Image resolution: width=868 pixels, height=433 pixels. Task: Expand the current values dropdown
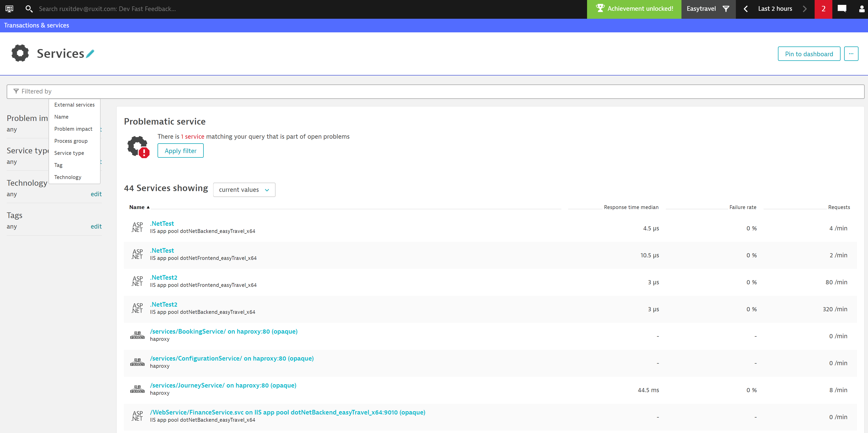click(243, 190)
